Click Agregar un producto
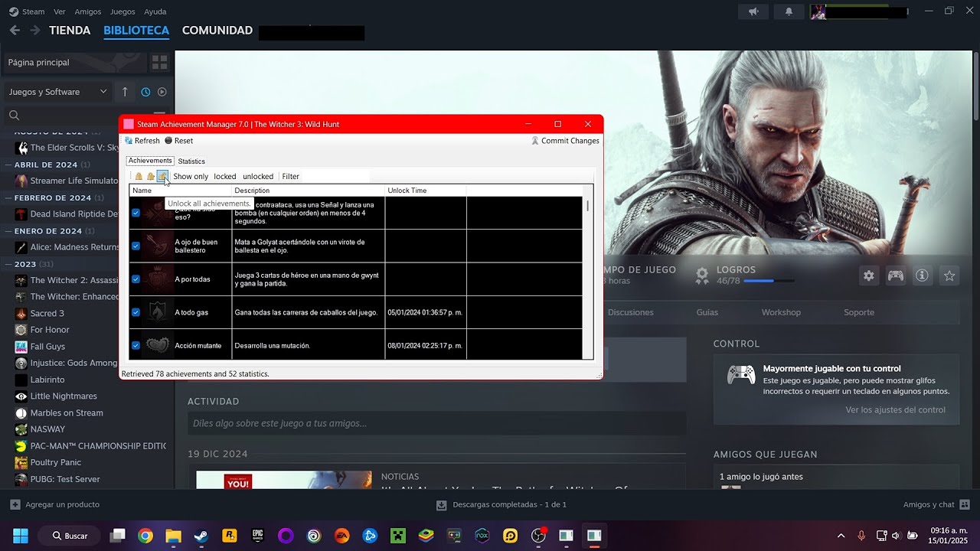 54,504
